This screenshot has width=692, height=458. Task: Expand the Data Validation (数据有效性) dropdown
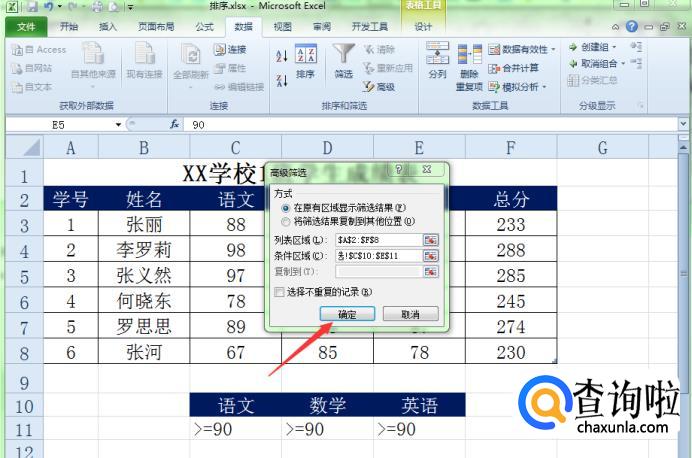click(x=553, y=49)
